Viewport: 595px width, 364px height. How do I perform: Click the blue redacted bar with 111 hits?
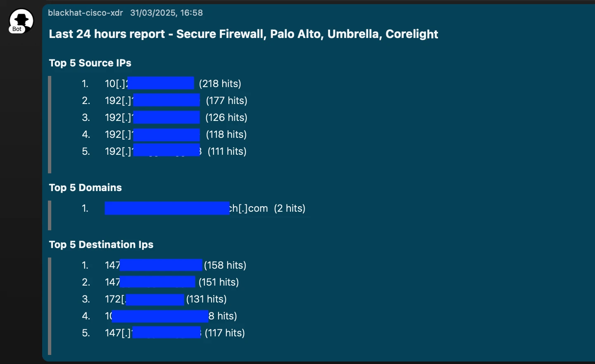coord(167,150)
